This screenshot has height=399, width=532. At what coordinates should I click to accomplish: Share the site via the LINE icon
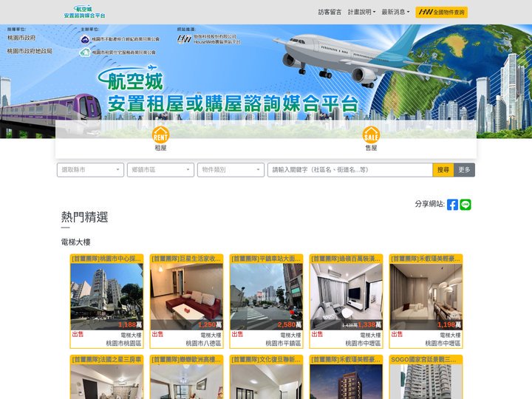pyautogui.click(x=465, y=205)
